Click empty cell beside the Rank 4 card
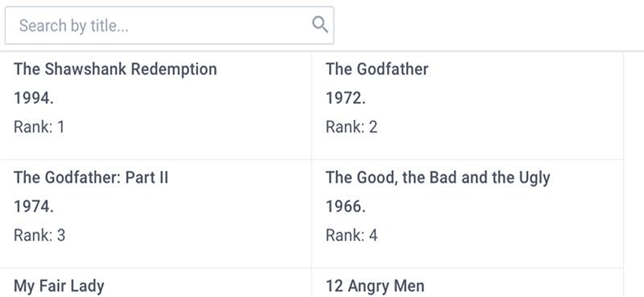This screenshot has width=644, height=297. point(633,214)
